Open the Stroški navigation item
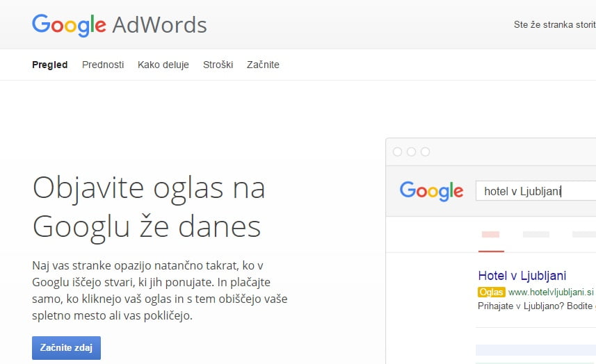This screenshot has height=364, width=596. point(218,65)
